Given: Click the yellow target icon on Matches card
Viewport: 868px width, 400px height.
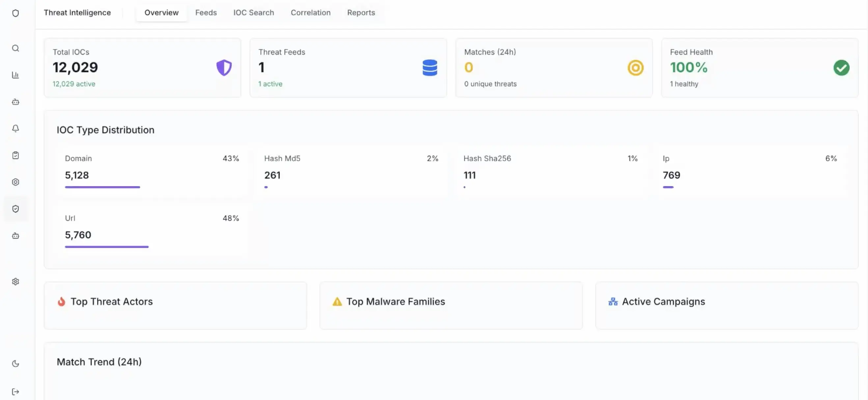Looking at the screenshot, I should [635, 68].
